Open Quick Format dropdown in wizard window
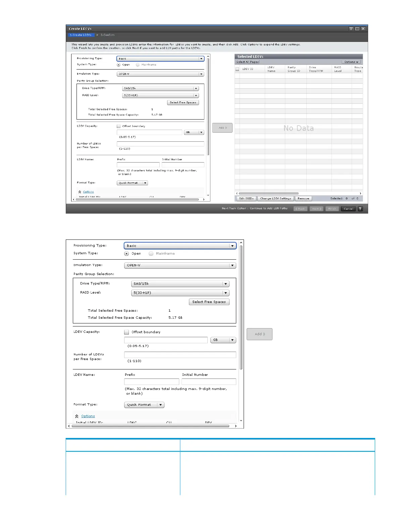 click(x=132, y=183)
